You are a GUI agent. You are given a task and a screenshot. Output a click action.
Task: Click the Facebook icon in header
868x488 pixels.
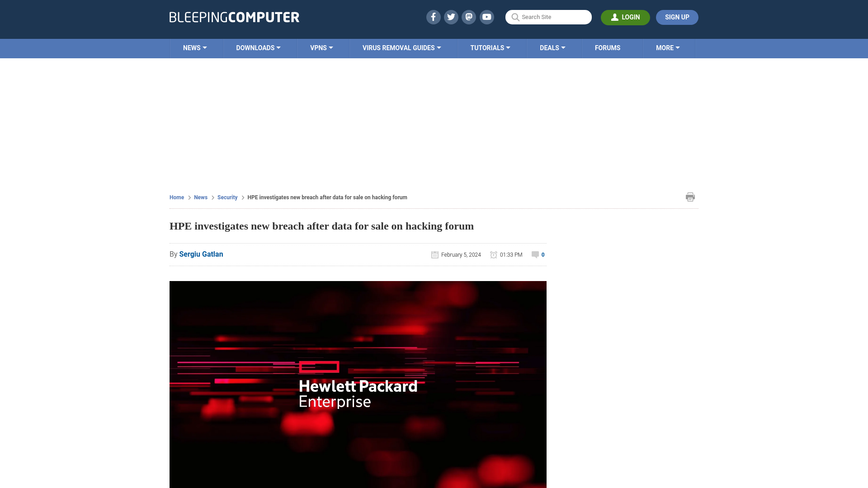433,17
